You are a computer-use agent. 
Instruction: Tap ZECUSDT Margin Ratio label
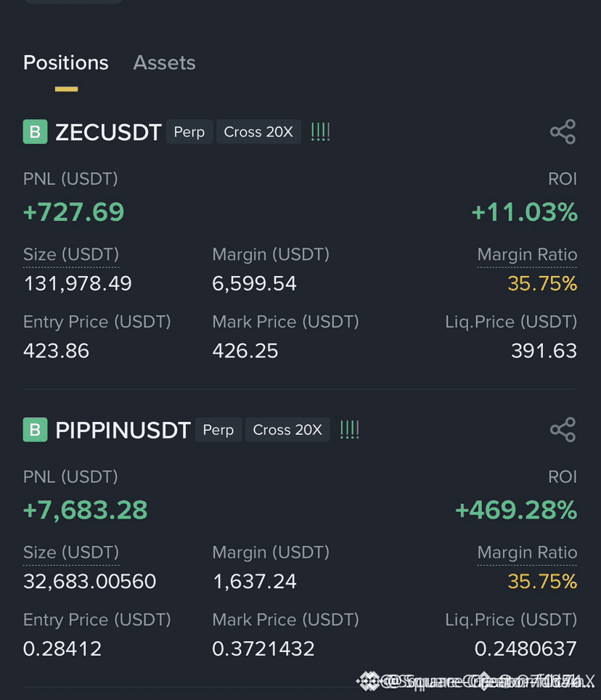pos(527,255)
